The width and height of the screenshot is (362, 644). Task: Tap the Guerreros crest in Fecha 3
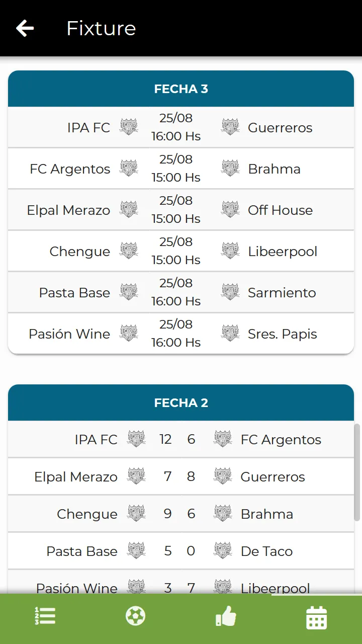click(x=230, y=127)
